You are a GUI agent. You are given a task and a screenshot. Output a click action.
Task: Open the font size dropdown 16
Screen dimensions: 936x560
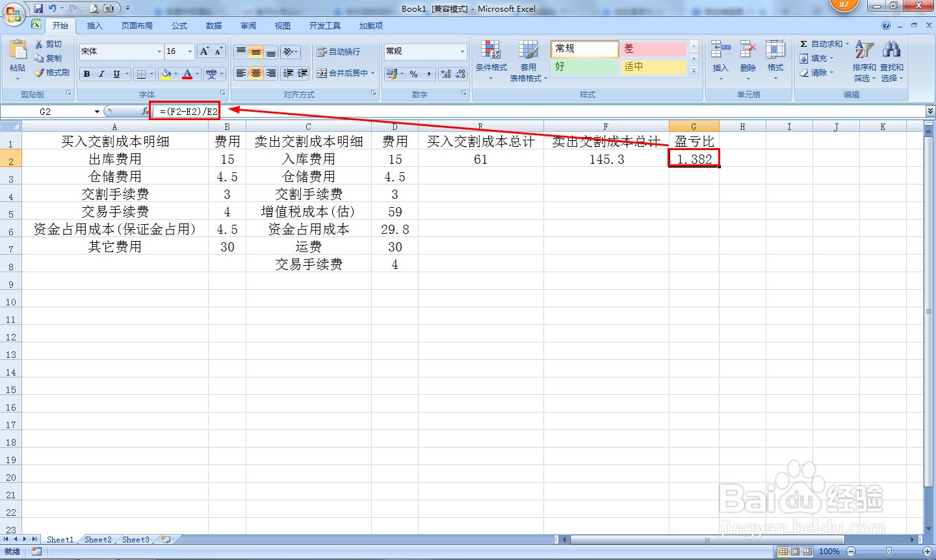pyautogui.click(x=190, y=51)
